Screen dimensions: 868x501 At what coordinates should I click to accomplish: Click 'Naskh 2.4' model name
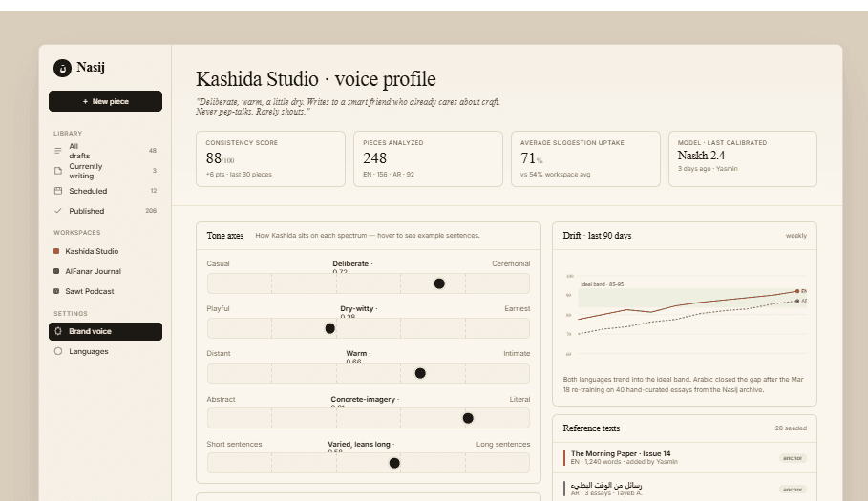coord(701,156)
